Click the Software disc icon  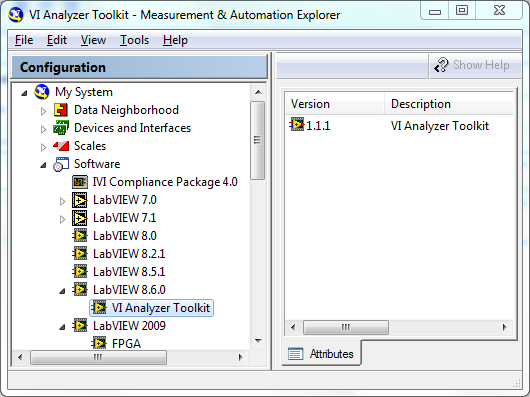point(61,164)
